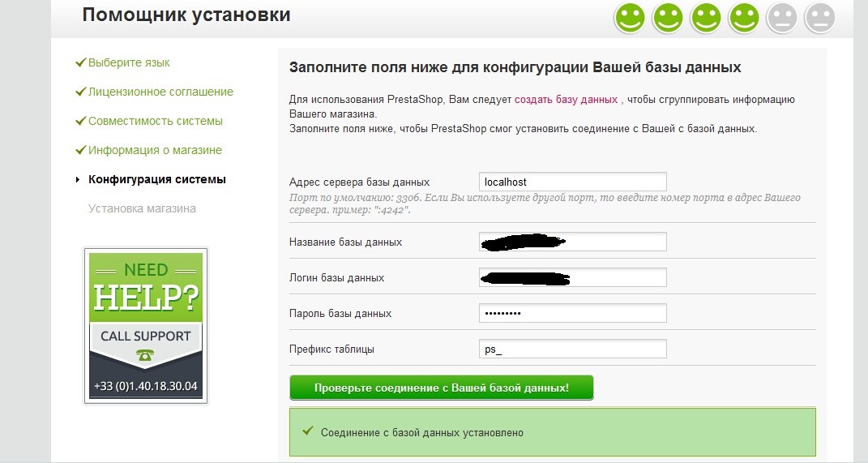The width and height of the screenshot is (868, 463).
Task: Go to 'Лицензионное соглашение' step
Action: pos(160,92)
